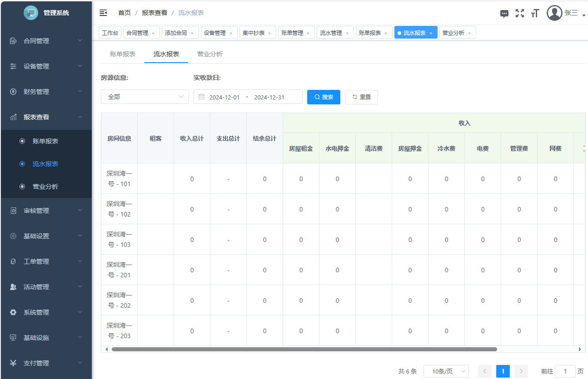Open the 房源信息 dropdown showing 全部

[x=145, y=97]
